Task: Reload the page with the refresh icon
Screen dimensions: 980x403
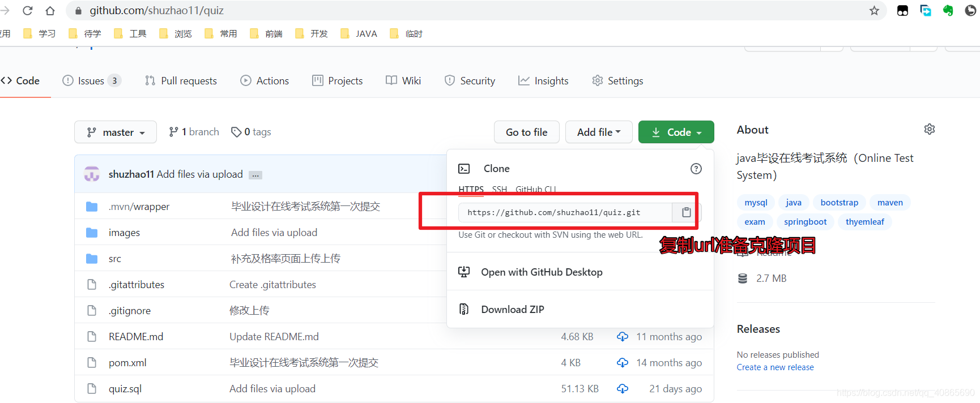Action: click(x=28, y=11)
